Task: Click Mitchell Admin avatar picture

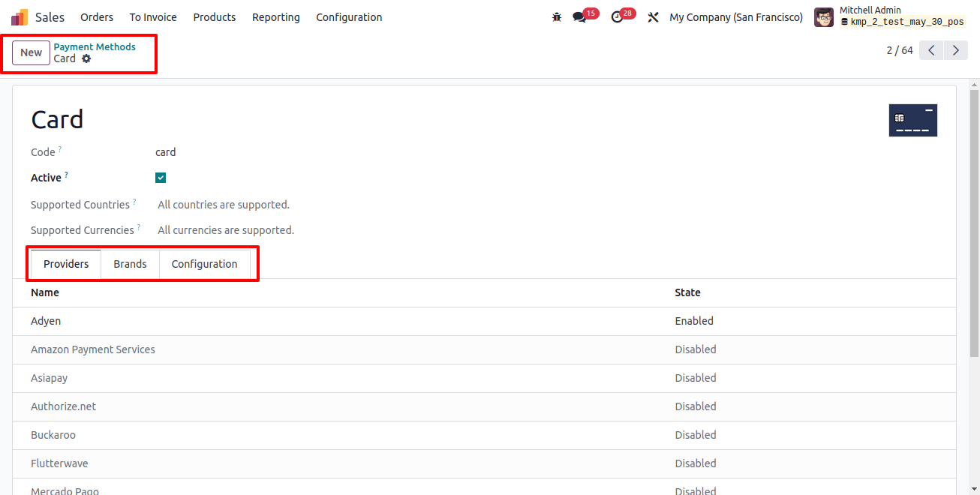Action: [x=824, y=17]
